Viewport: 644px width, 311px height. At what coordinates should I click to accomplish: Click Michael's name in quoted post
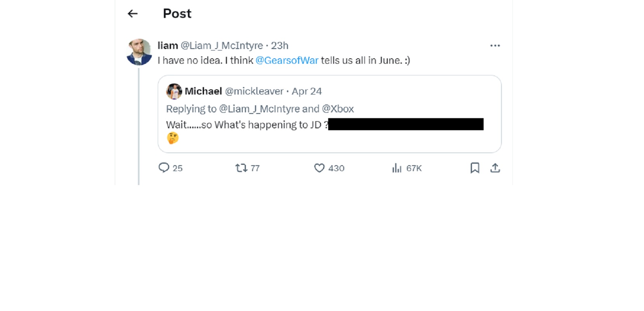pyautogui.click(x=203, y=91)
